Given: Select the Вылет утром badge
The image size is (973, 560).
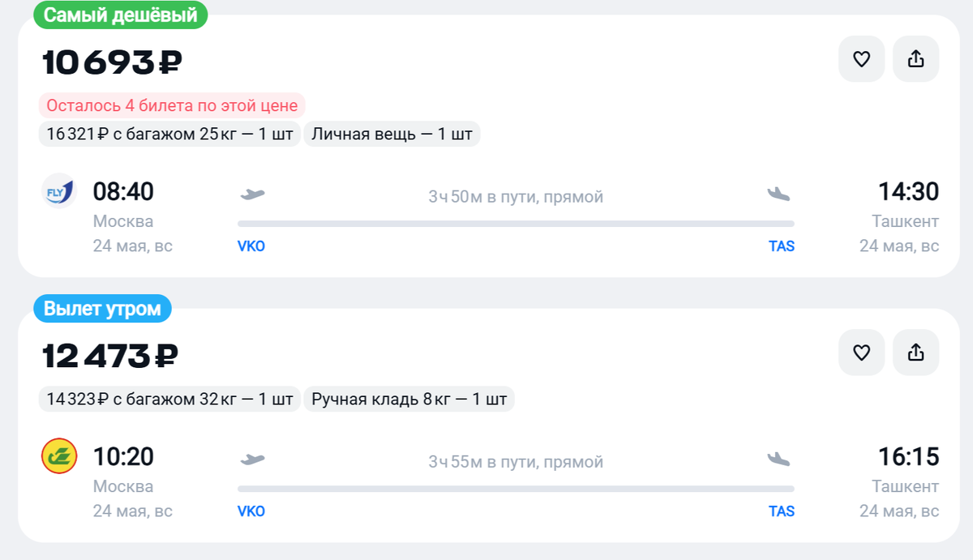Looking at the screenshot, I should point(102,308).
